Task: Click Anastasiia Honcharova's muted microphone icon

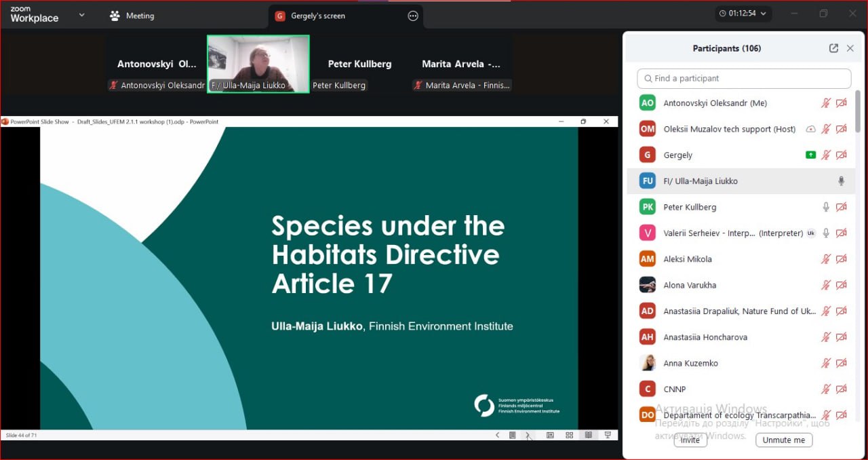Action: 825,337
